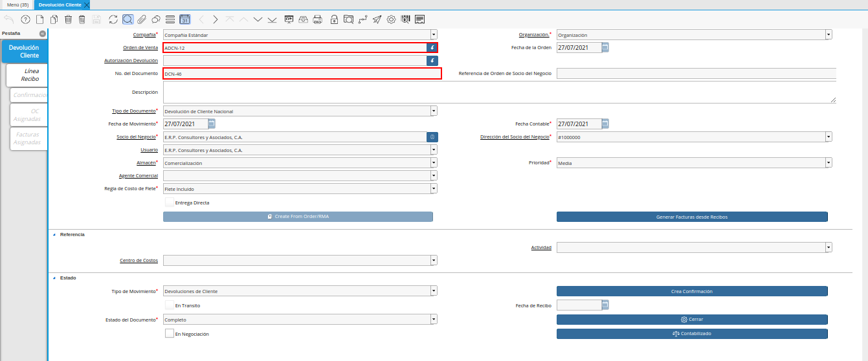
Task: Open attachments with paperclip icon
Action: [x=142, y=19]
